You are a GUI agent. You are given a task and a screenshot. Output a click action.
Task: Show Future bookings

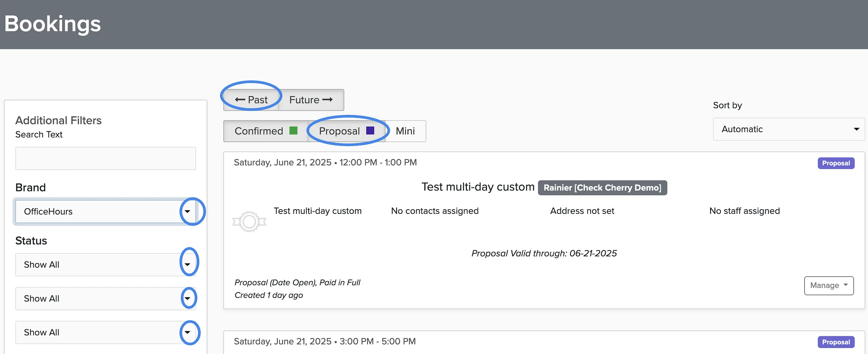tap(311, 100)
